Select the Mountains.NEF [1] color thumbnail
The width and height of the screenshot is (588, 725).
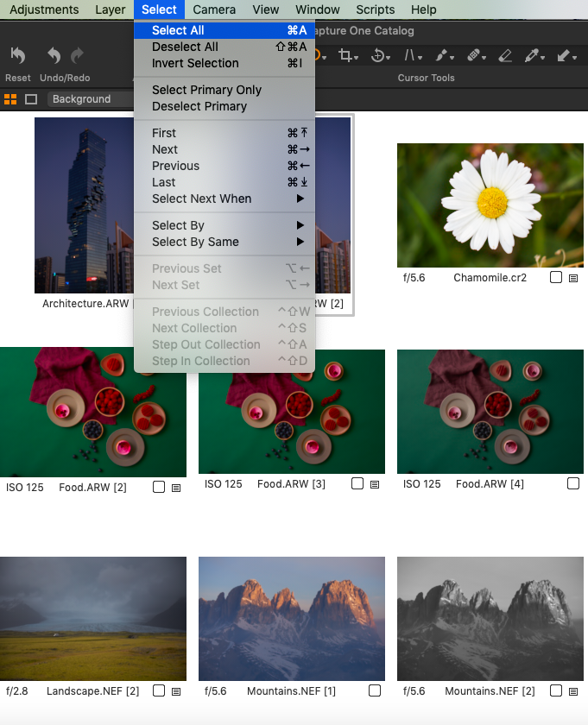pos(292,619)
